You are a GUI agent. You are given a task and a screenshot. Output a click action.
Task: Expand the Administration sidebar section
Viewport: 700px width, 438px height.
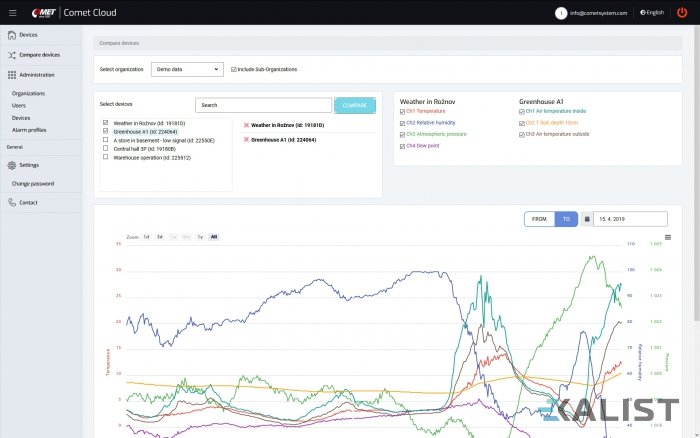tap(37, 75)
